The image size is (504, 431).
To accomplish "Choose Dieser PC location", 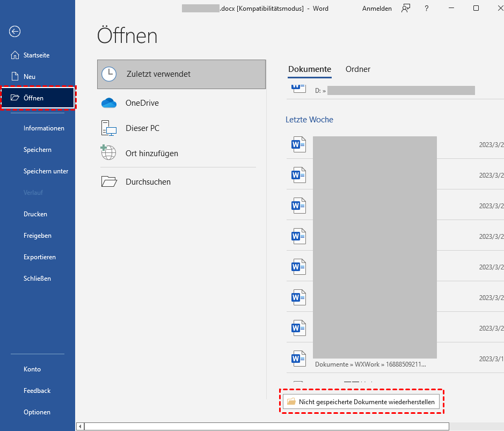I will [x=142, y=128].
